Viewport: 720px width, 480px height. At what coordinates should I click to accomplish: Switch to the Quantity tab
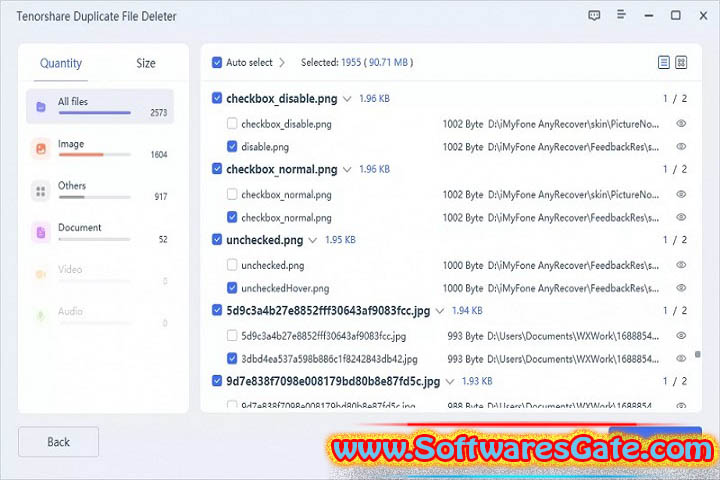pos(61,63)
